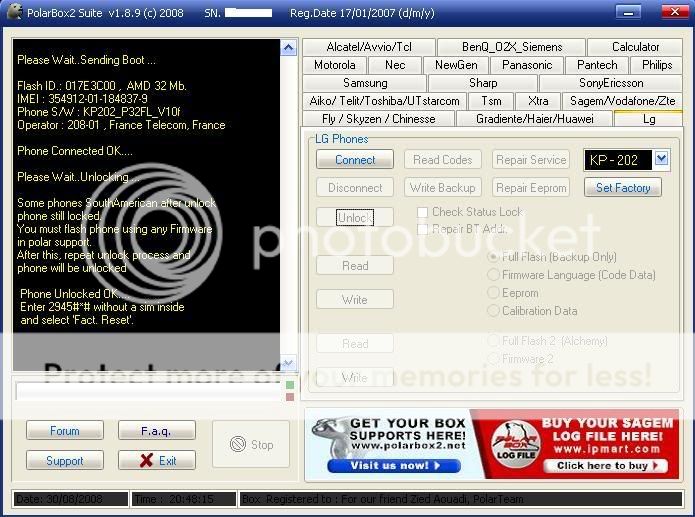
Task: Click the log scroll up arrow
Action: click(289, 48)
